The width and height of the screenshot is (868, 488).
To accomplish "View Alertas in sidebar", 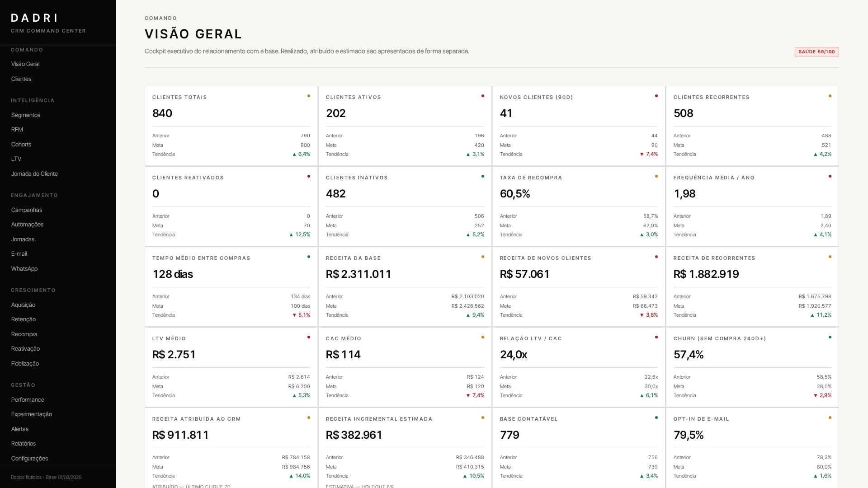I will pyautogui.click(x=20, y=429).
